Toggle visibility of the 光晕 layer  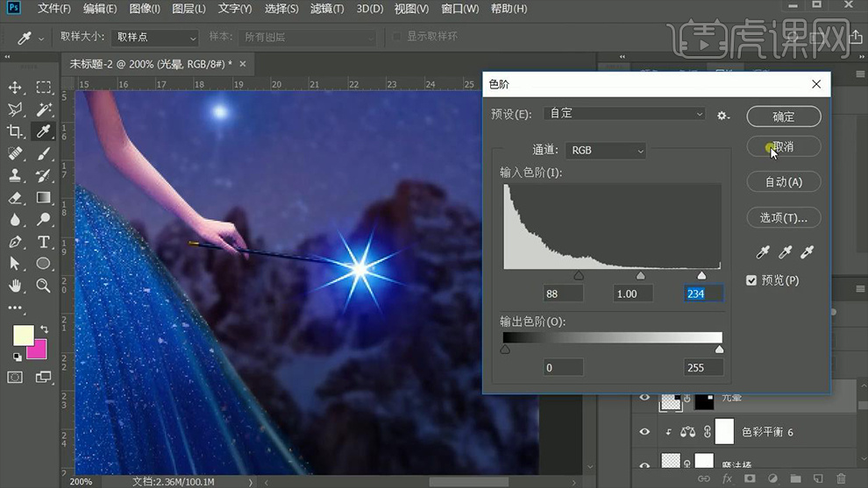(644, 397)
